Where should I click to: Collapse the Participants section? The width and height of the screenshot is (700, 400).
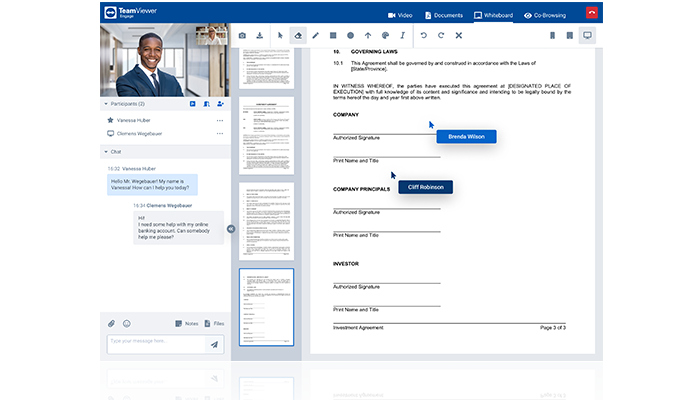[106, 104]
